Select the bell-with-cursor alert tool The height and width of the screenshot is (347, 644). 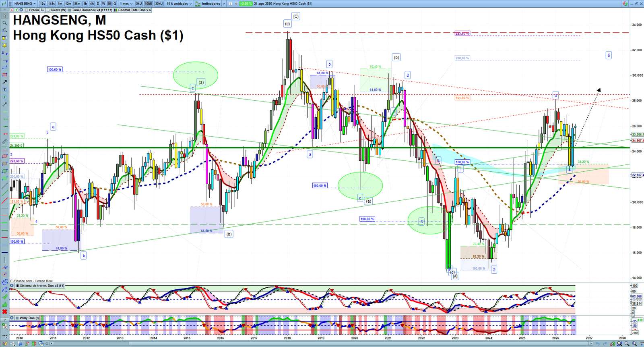(4, 38)
